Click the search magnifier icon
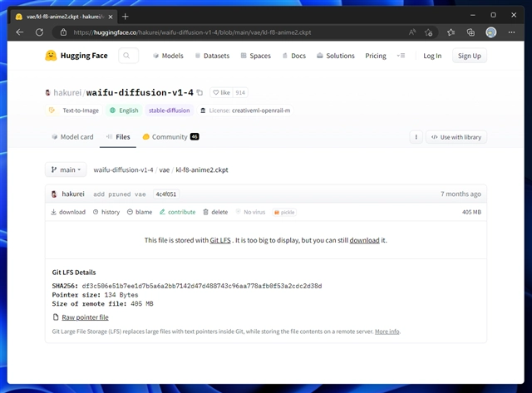Screen dimensions: 532x393 click(x=128, y=56)
